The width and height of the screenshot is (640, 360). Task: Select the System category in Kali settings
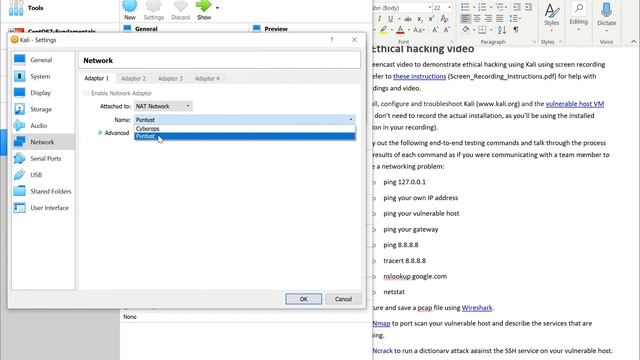tap(40, 76)
